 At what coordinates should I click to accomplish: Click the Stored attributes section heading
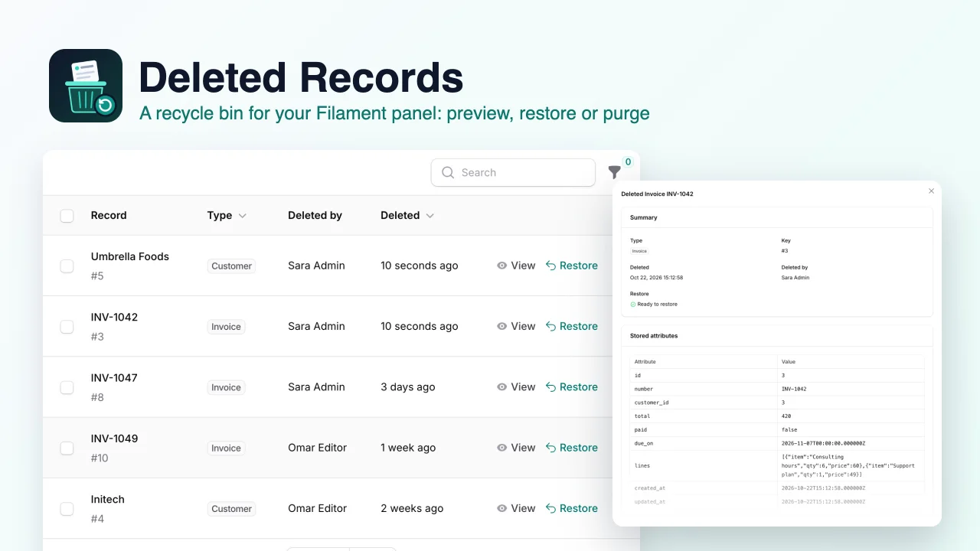[x=654, y=336]
